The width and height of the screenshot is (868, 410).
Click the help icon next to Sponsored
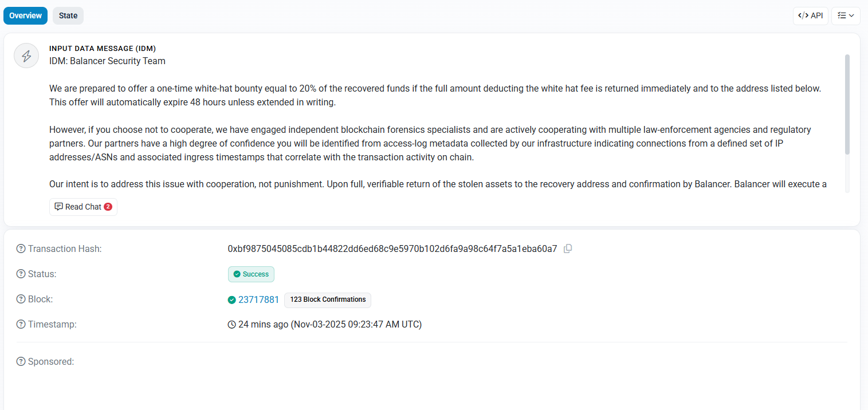(x=21, y=361)
